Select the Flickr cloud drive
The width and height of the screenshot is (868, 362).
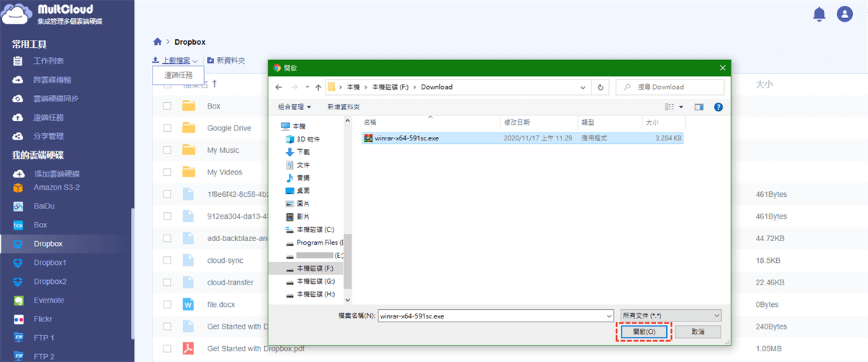click(44, 319)
